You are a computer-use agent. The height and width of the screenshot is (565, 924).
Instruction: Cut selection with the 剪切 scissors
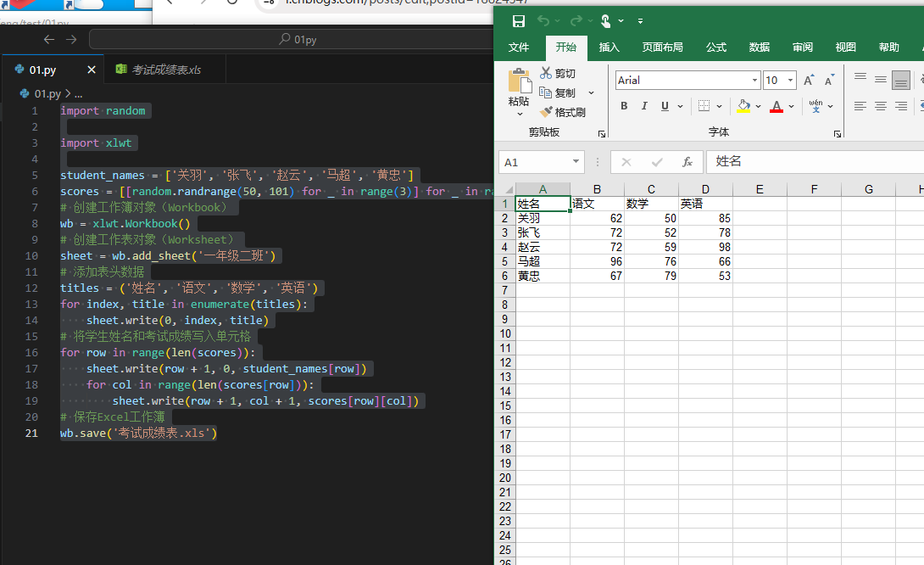pos(558,73)
